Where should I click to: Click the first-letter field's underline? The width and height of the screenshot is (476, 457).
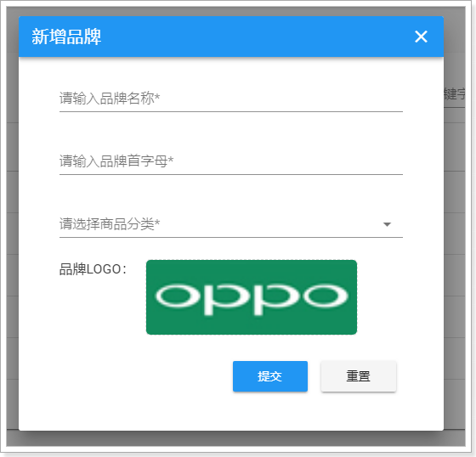coord(231,174)
